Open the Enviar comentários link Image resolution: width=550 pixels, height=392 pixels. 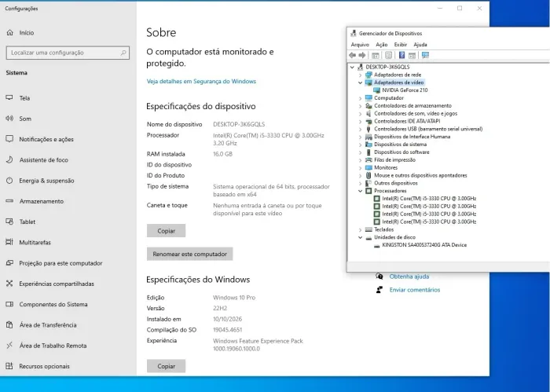tap(415, 290)
